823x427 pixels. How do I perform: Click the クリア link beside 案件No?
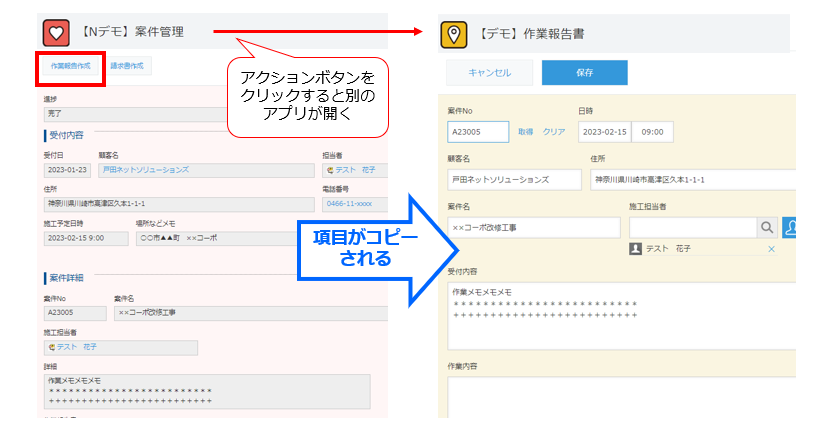tap(554, 132)
